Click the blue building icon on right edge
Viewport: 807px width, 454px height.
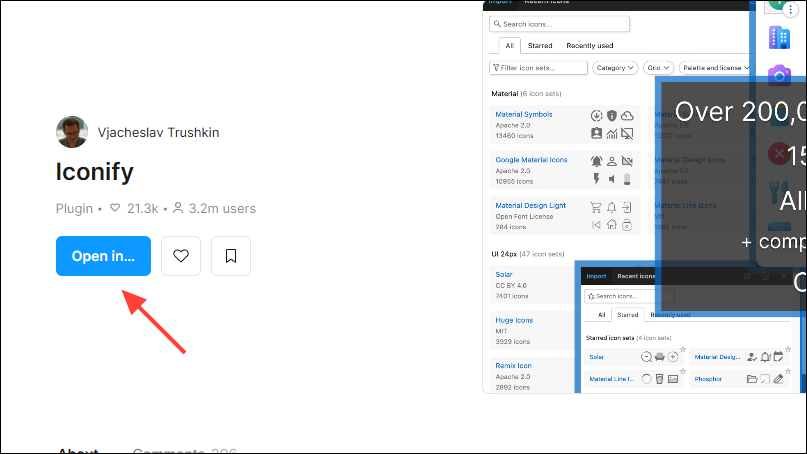779,38
